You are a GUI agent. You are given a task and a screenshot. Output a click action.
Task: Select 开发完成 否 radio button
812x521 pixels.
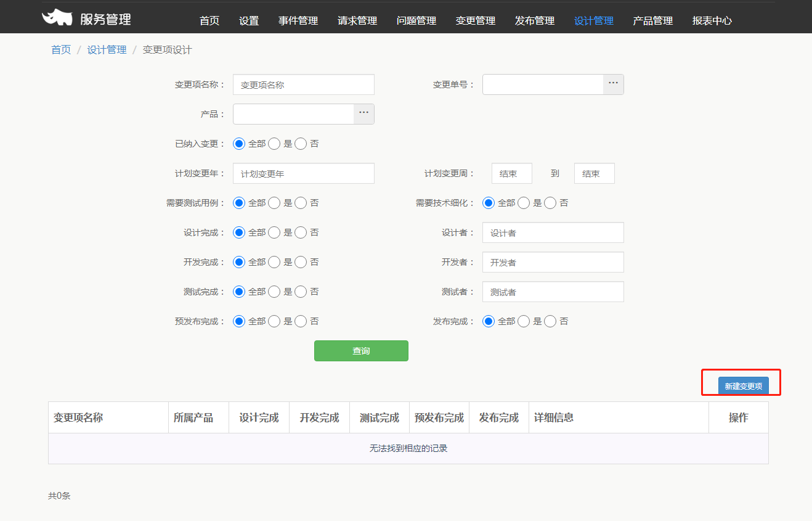(x=301, y=262)
